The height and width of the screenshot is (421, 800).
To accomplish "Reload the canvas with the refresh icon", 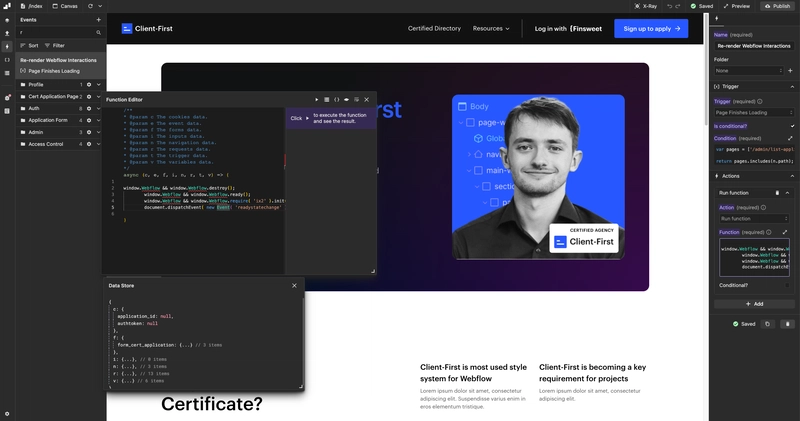I will 90,6.
